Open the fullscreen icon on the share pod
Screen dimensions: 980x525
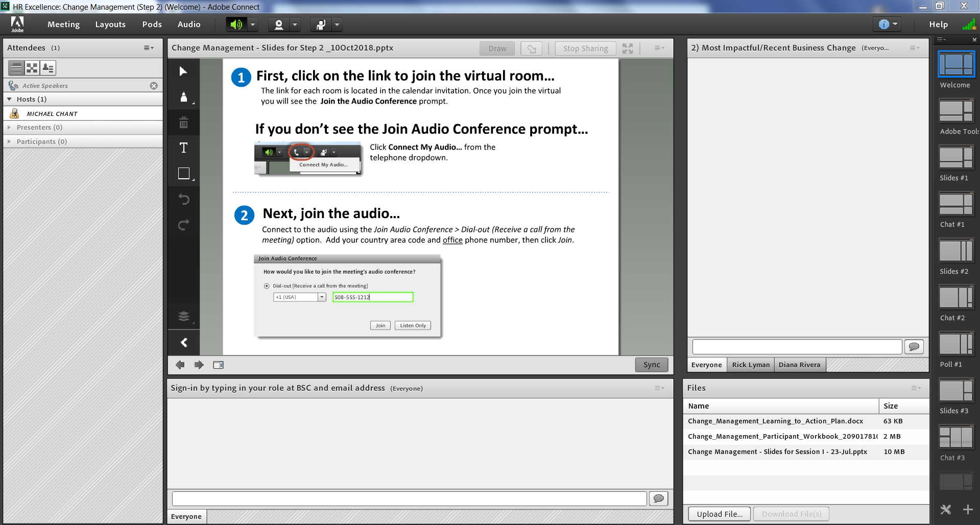(628, 48)
